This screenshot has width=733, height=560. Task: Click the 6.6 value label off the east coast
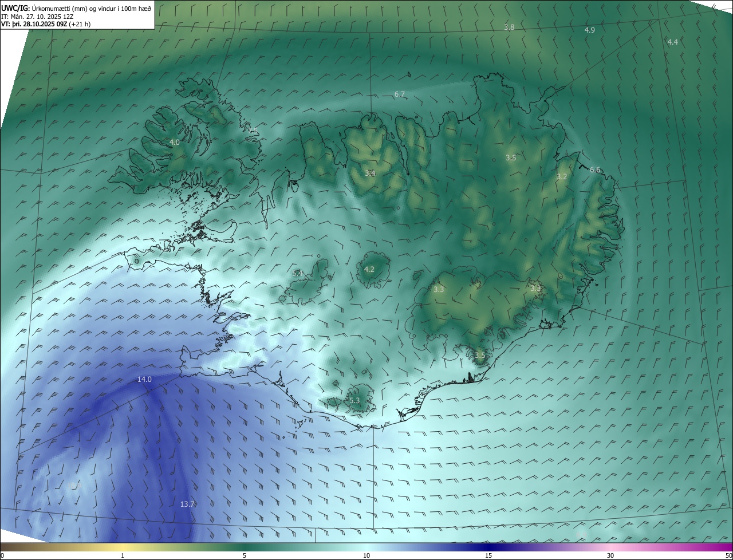pos(595,169)
